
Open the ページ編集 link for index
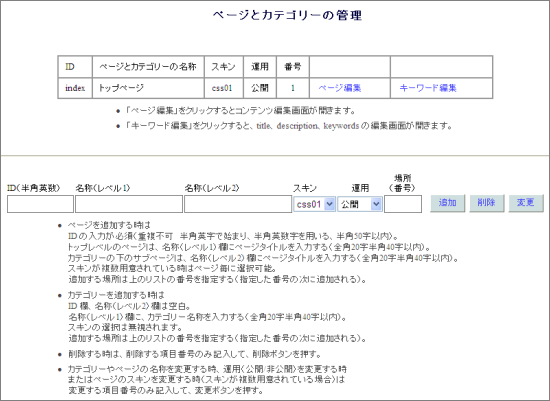pyautogui.click(x=340, y=88)
